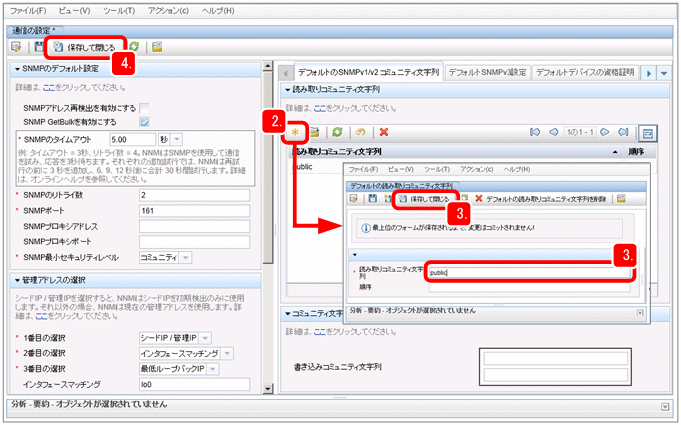681x425 pixels.
Task: Collapse the SNMPのデフォルト設定 section
Action: [17, 69]
